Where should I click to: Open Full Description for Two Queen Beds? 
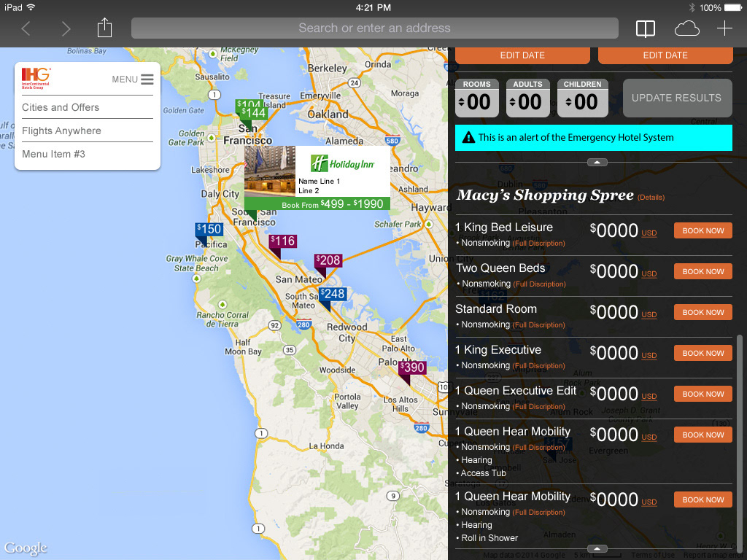(540, 284)
